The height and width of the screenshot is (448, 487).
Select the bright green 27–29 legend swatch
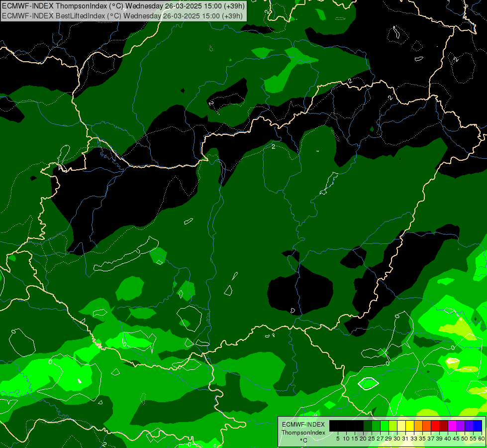click(x=385, y=426)
